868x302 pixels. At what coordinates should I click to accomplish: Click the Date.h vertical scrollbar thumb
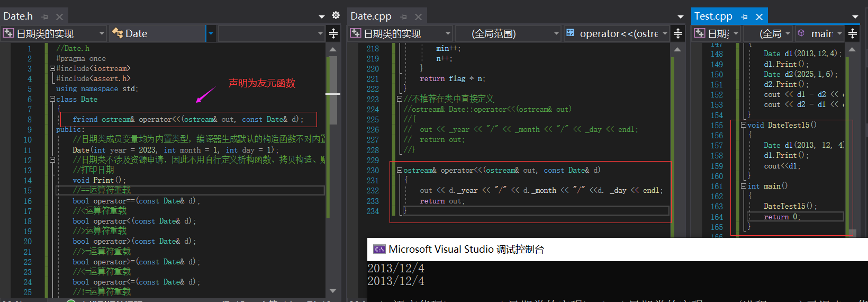point(333,90)
